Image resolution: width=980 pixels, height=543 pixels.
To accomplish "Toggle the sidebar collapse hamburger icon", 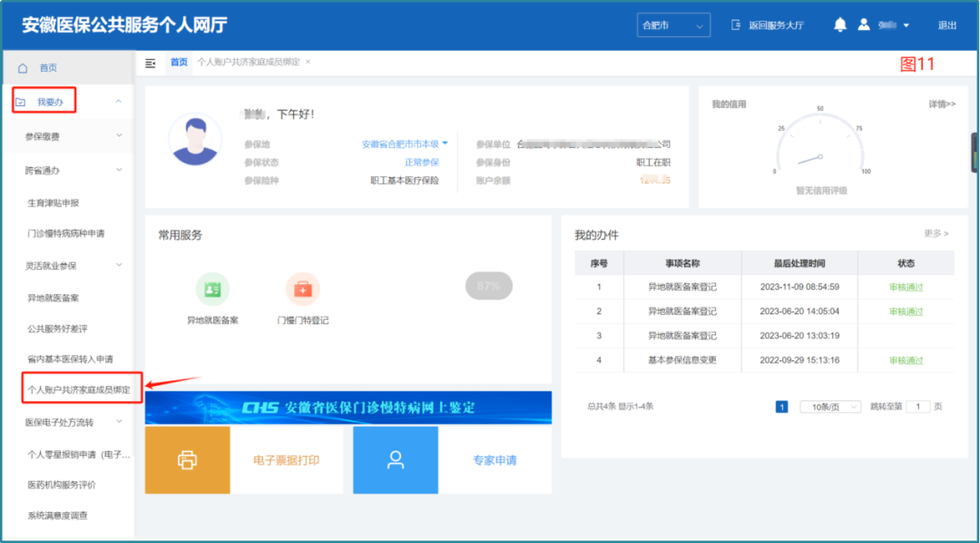I will coord(150,63).
